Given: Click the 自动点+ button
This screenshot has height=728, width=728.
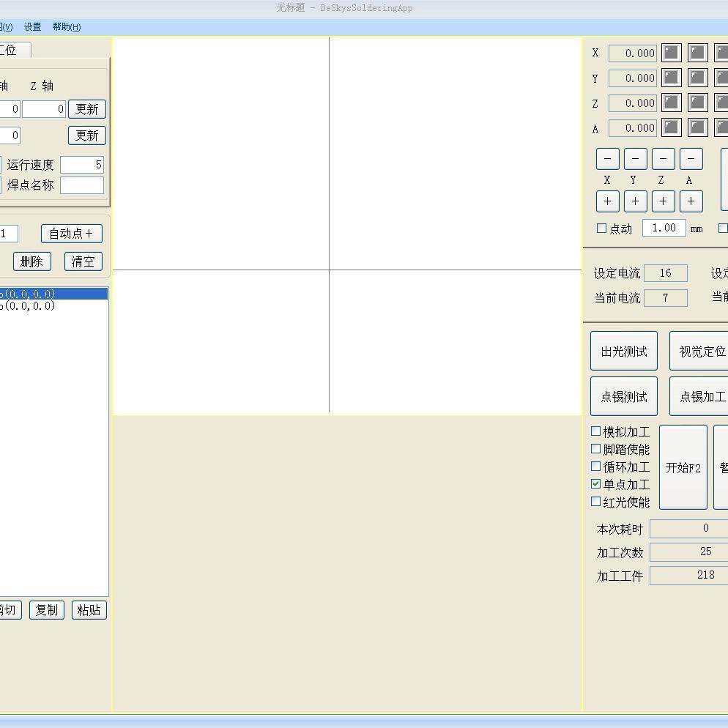Looking at the screenshot, I should pos(72,234).
